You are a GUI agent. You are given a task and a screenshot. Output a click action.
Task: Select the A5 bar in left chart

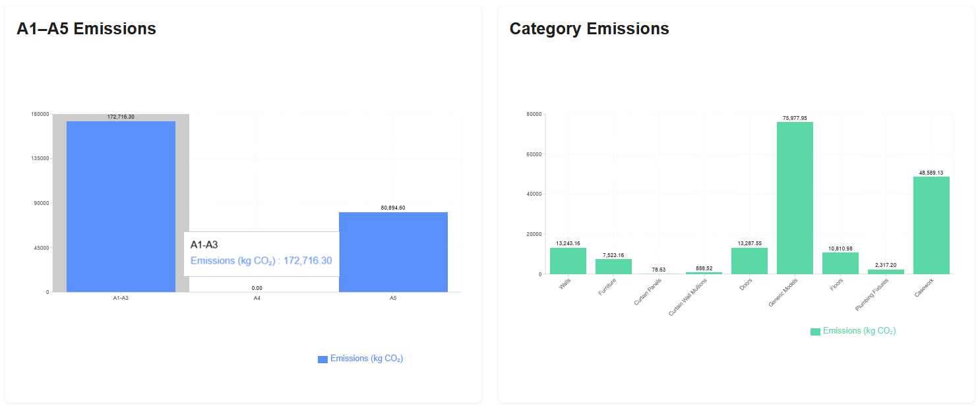point(393,250)
